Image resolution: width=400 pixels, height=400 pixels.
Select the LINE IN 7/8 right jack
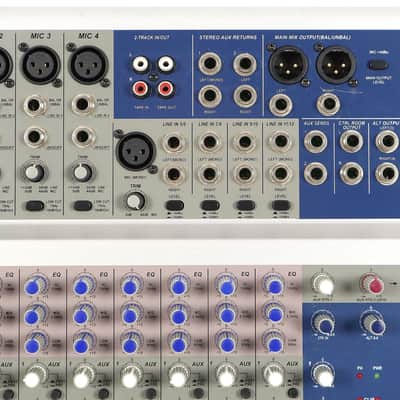[209, 174]
